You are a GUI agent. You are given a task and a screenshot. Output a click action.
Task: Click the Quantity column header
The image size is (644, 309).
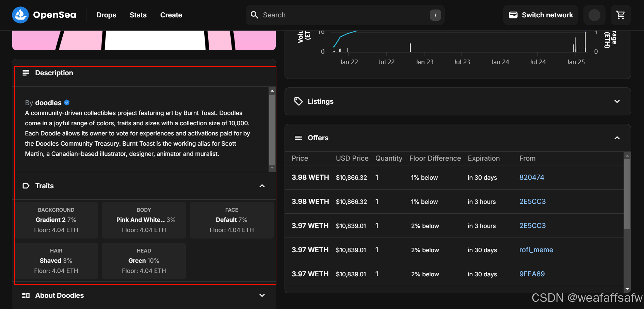click(x=389, y=158)
